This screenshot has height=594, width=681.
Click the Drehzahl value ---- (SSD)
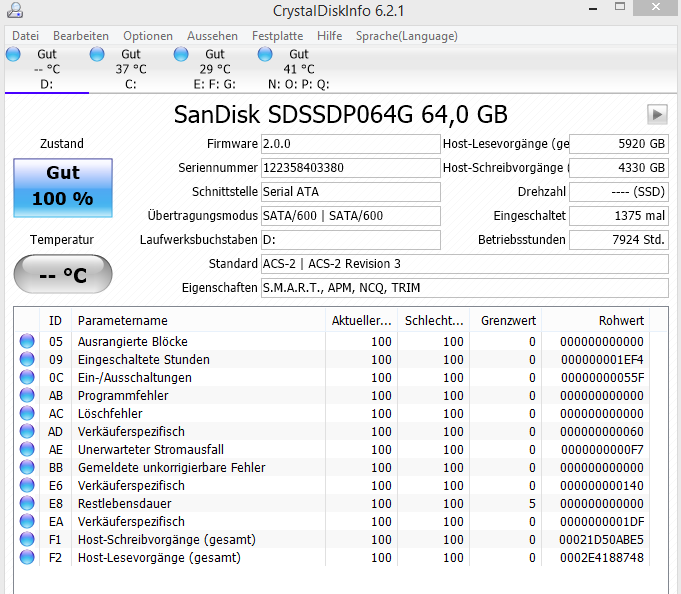pyautogui.click(x=619, y=191)
